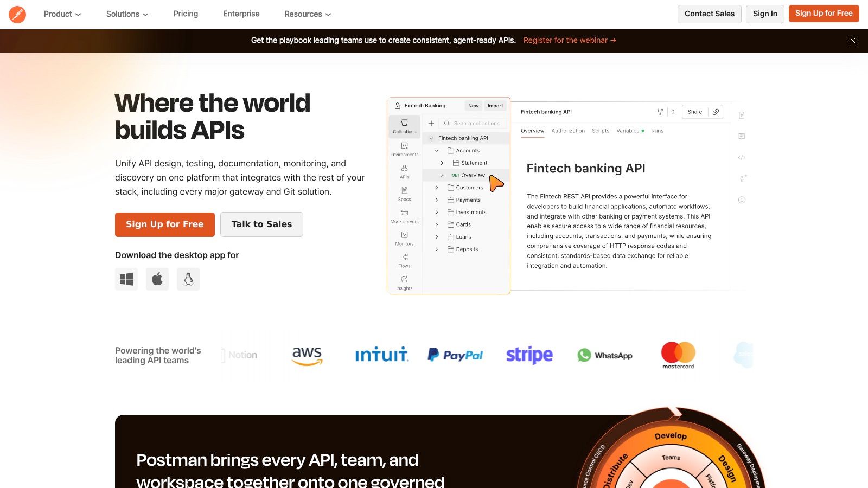Open the Mock servers sidebar icon
Image resolution: width=868 pixels, height=488 pixels.
(404, 216)
